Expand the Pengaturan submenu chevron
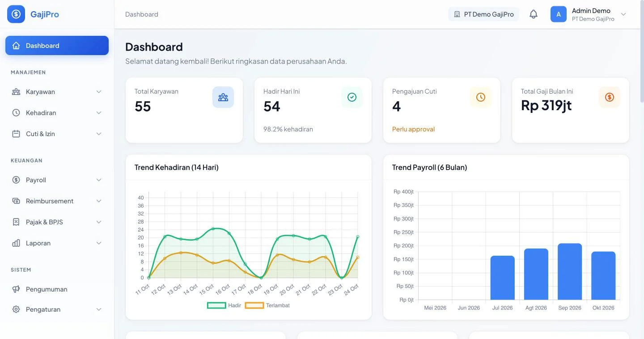644x339 pixels. [99, 309]
